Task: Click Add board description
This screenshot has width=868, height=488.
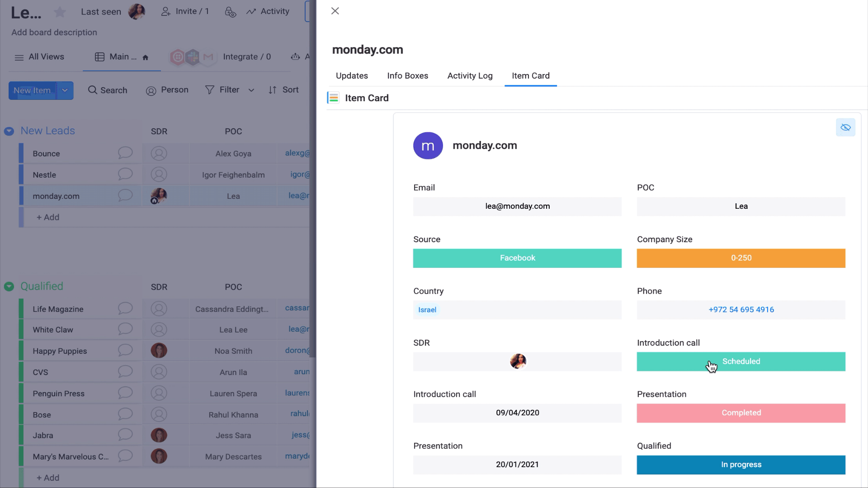Action: (x=54, y=33)
